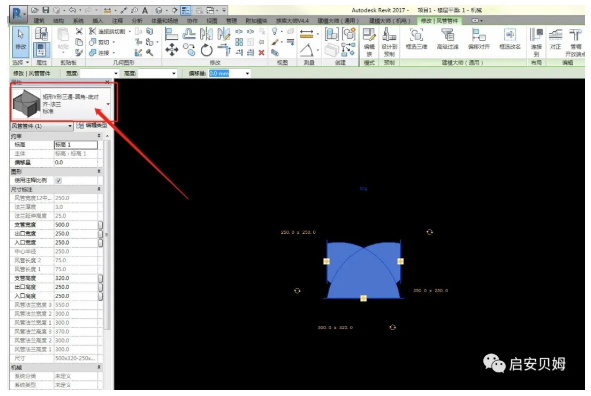Open the Offset 0.0 mm dropdown
This screenshot has width=591, height=396.
[247, 73]
